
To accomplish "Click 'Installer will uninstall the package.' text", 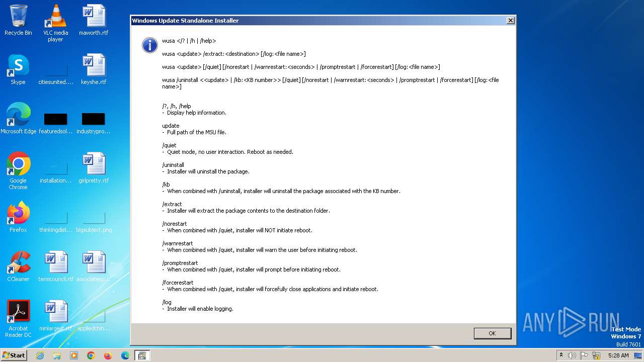I will (x=208, y=171).
